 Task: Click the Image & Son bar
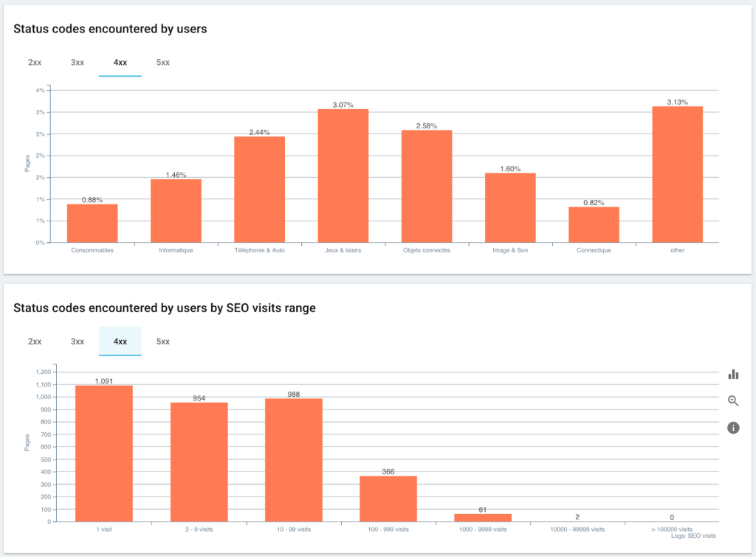[x=510, y=207]
